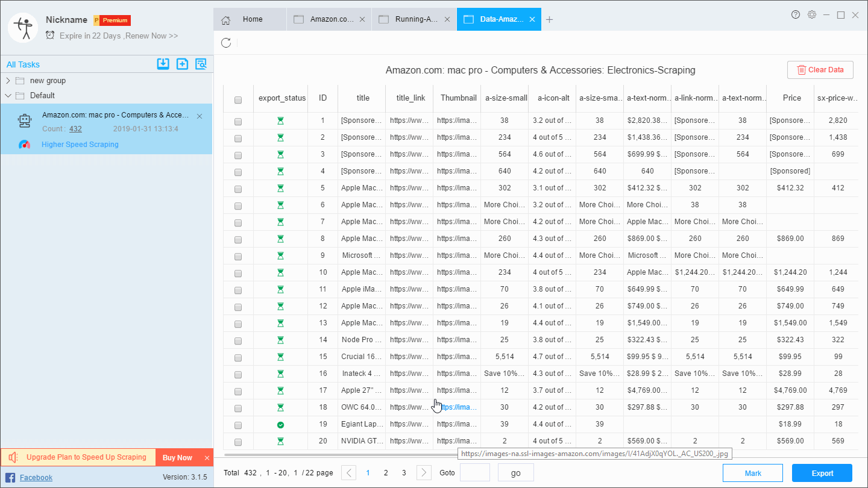Click the Premium badge
The height and width of the screenshot is (488, 868).
click(112, 20)
